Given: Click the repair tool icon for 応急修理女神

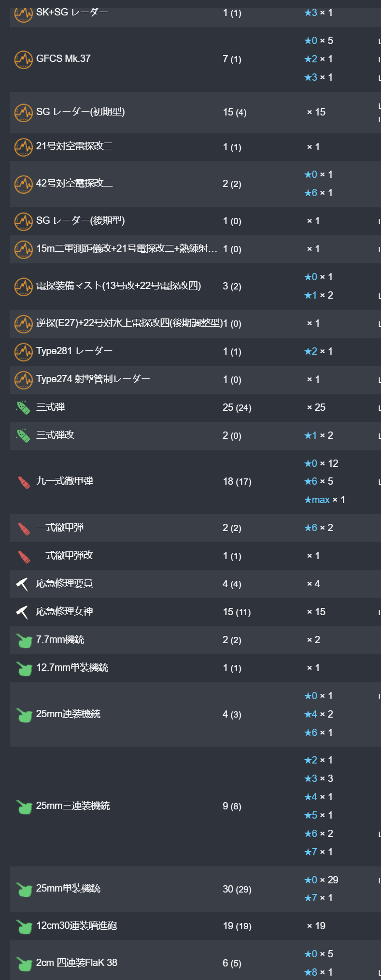Looking at the screenshot, I should 22,612.
